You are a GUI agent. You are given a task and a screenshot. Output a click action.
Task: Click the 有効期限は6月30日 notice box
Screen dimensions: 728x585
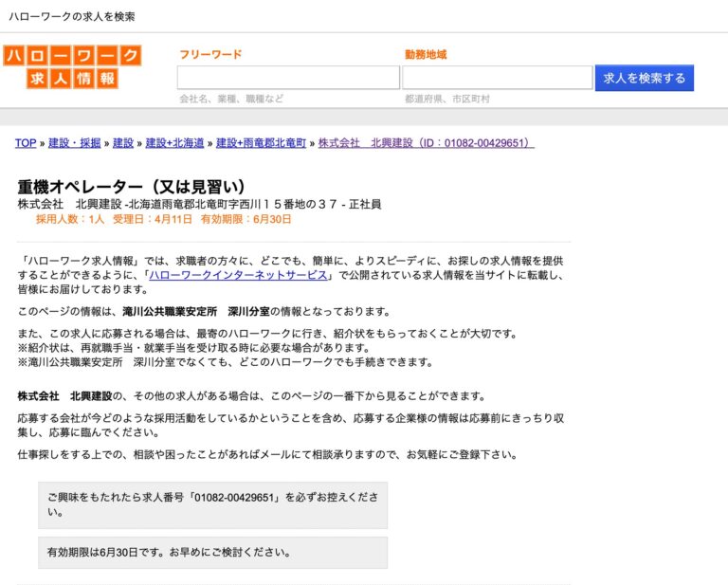tap(212, 552)
